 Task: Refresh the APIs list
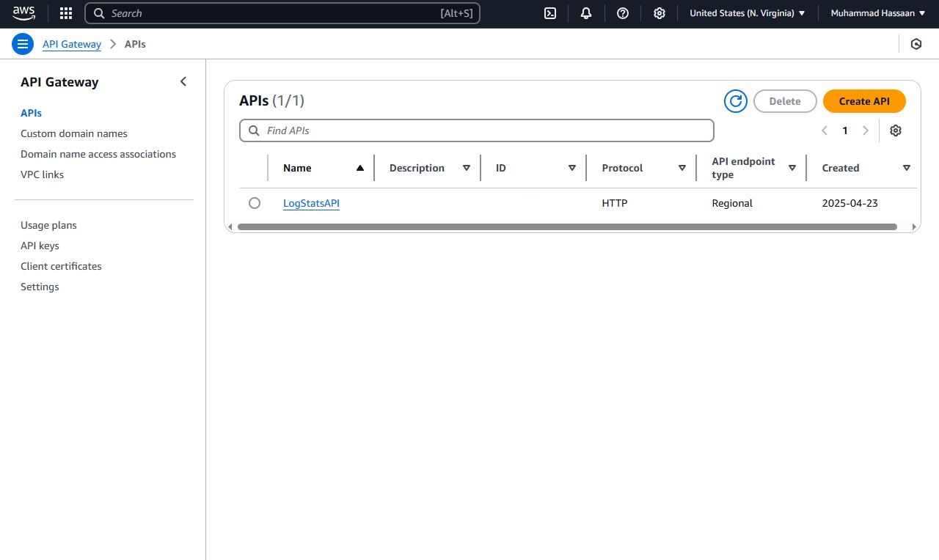tap(736, 101)
